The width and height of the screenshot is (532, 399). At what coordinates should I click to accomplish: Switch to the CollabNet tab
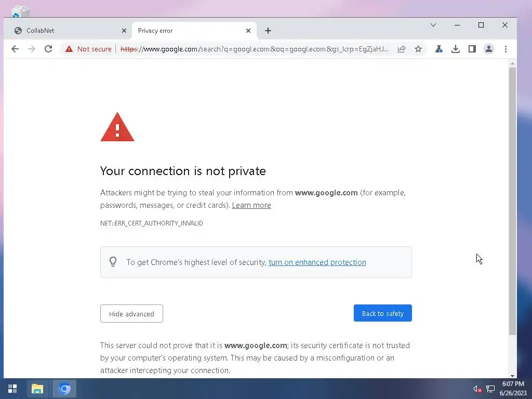tap(68, 31)
